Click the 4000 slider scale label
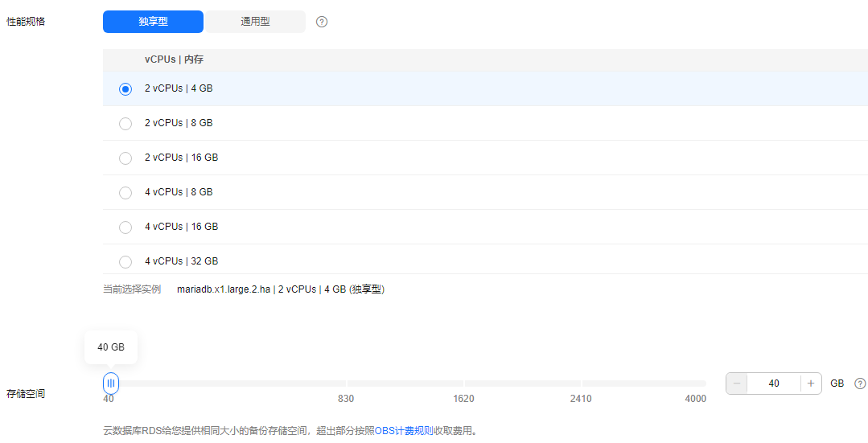Image resolution: width=868 pixels, height=443 pixels. tap(695, 399)
